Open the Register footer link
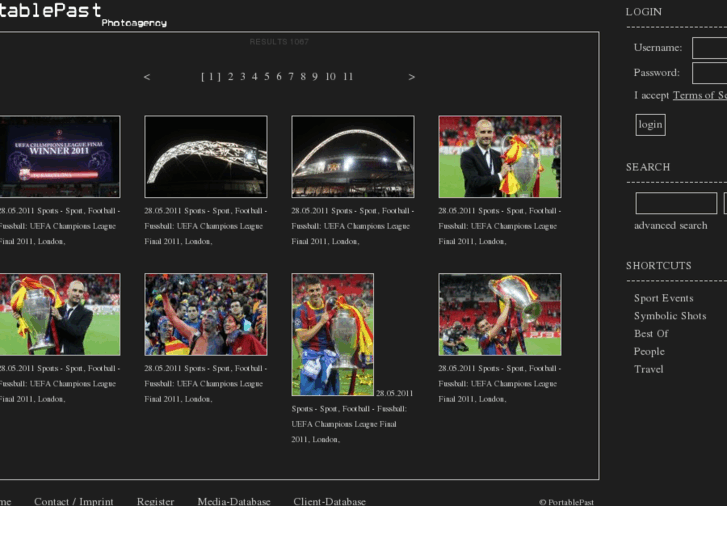The image size is (727, 545). point(155,501)
